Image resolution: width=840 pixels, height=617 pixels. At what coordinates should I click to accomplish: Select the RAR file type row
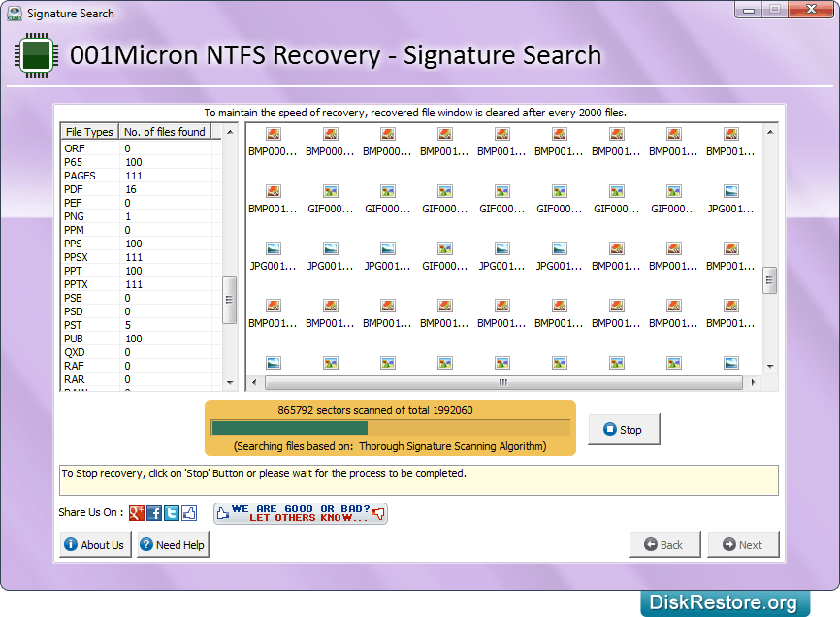tap(142, 379)
